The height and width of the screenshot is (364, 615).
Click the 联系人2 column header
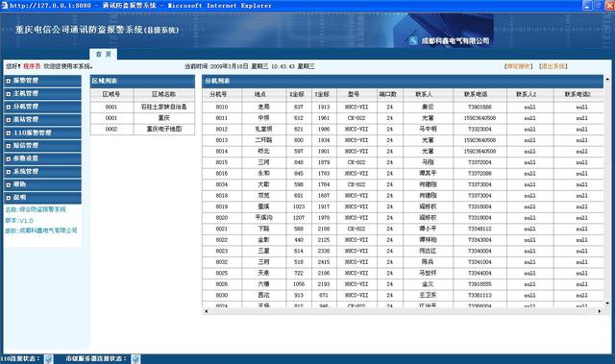pyautogui.click(x=529, y=94)
